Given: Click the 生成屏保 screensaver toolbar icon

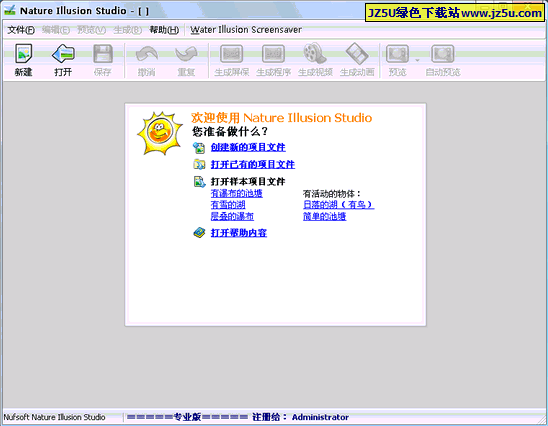Looking at the screenshot, I should click(231, 54).
